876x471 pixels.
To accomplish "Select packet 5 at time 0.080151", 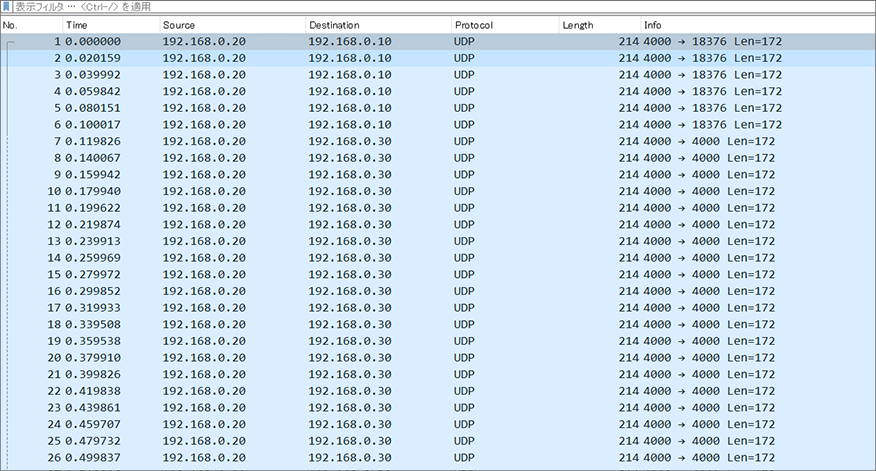I will pyautogui.click(x=438, y=108).
